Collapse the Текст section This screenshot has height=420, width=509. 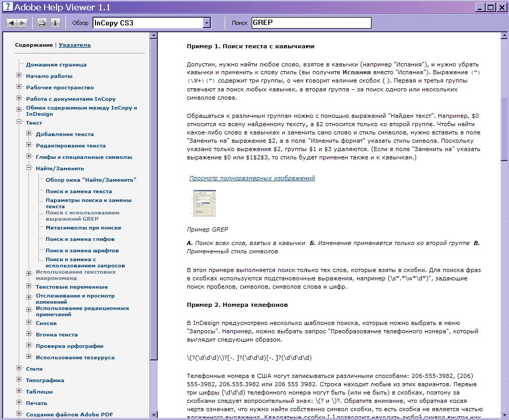pos(19,122)
